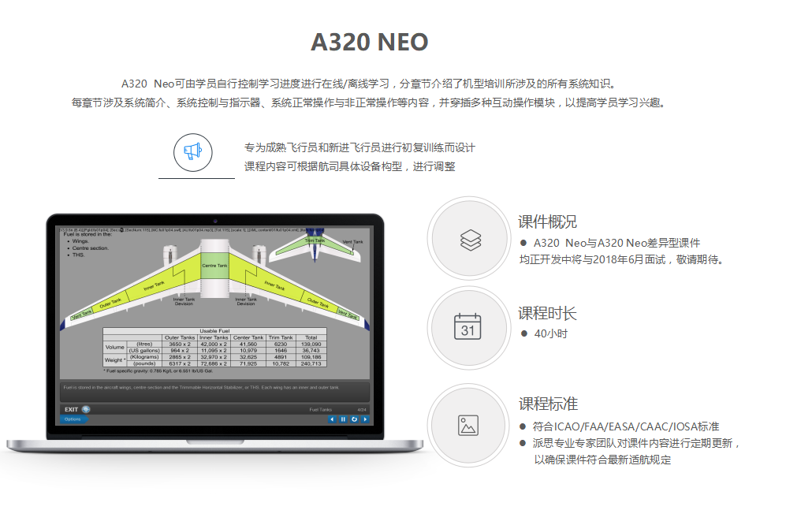812x525 pixels.
Task: Pause the courseware playback
Action: click(343, 419)
